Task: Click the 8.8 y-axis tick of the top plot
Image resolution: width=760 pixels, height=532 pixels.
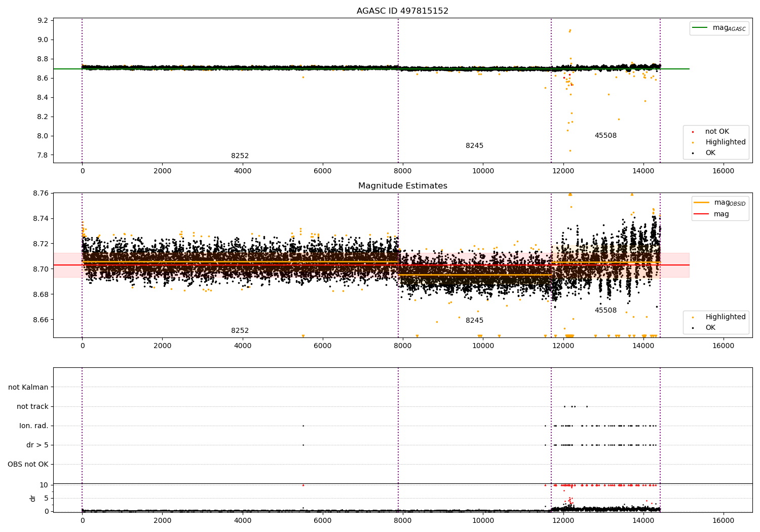Action: click(43, 59)
